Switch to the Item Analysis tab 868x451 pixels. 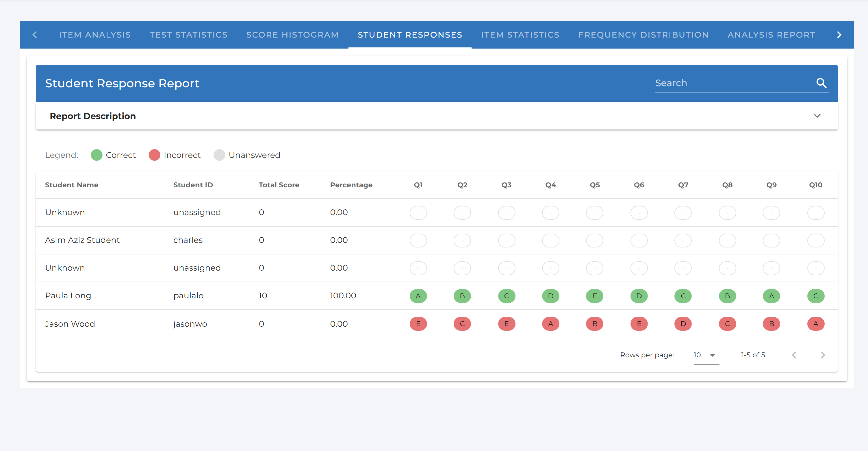click(95, 35)
